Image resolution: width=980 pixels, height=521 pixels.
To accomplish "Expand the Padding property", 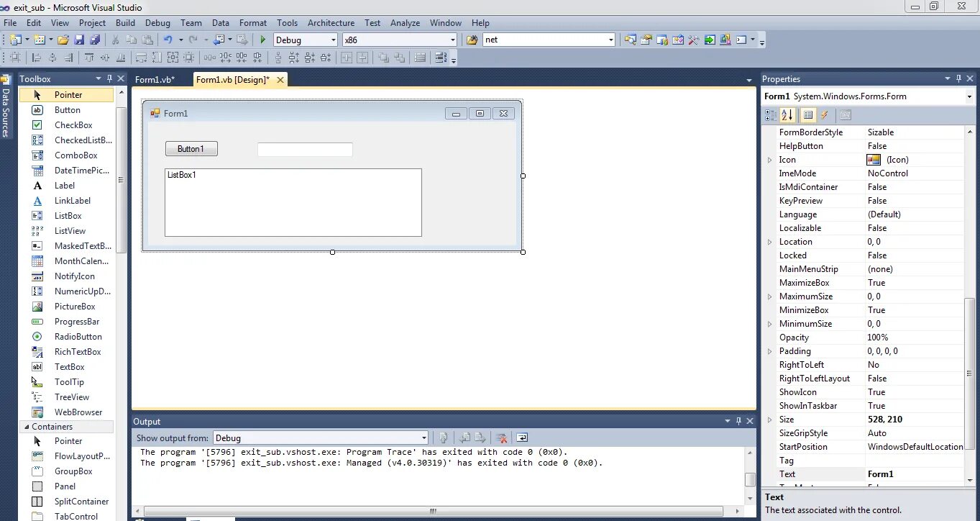I will pyautogui.click(x=770, y=351).
